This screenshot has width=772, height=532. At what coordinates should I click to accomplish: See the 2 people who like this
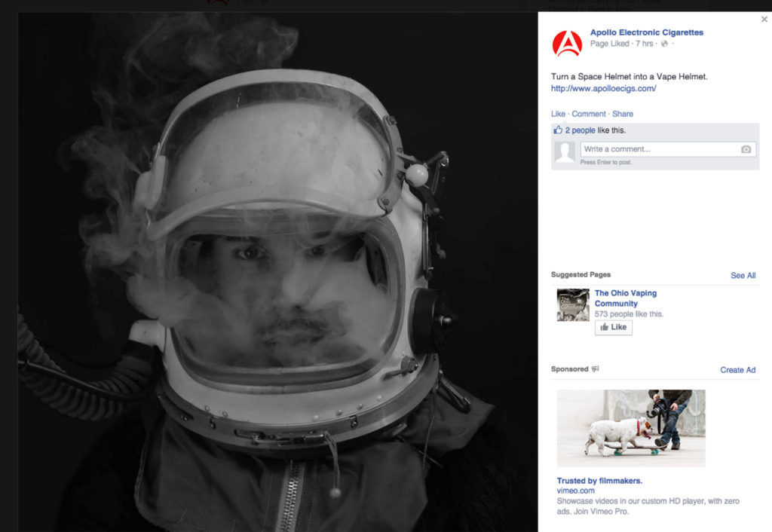click(x=580, y=130)
